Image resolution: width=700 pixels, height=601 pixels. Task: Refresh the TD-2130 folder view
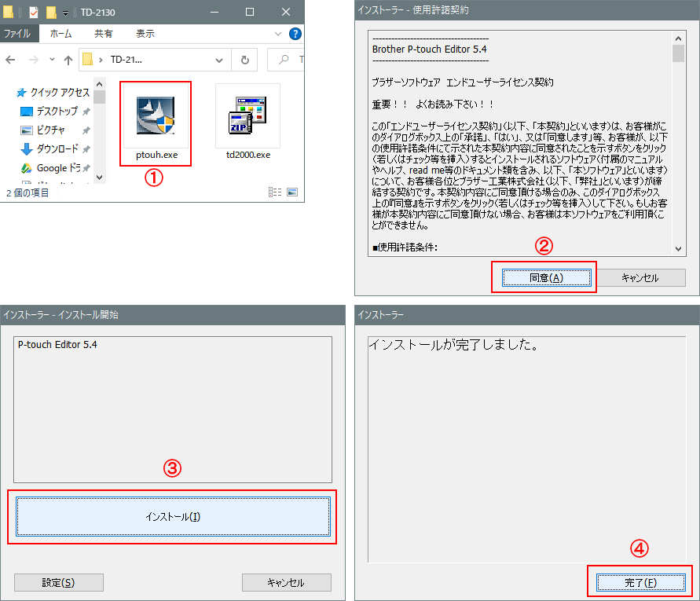coord(244,60)
